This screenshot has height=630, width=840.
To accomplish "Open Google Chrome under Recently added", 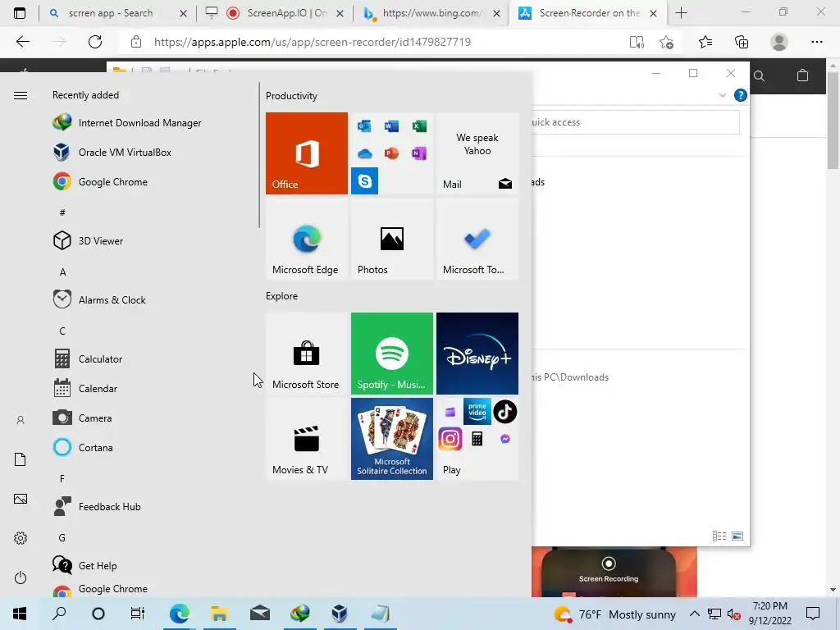I will click(101, 181).
